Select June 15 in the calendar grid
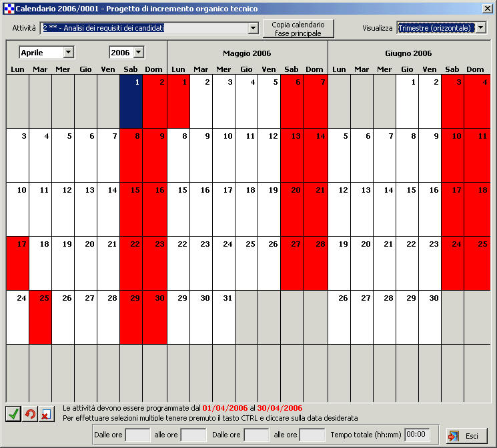The height and width of the screenshot is (448, 497). (x=407, y=209)
